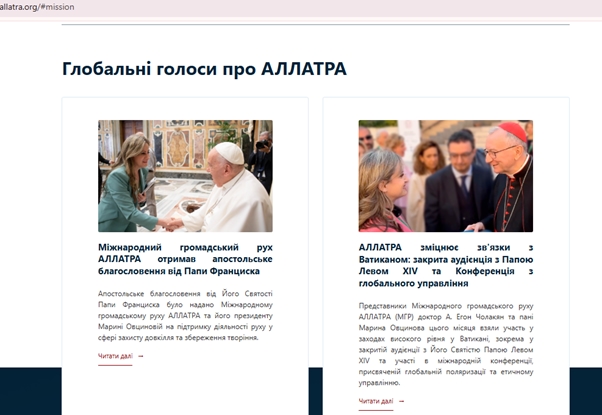The image size is (602, 415).
Task: Click arrow icon next to Pope Francis 'Читати далі'
Action: click(141, 356)
